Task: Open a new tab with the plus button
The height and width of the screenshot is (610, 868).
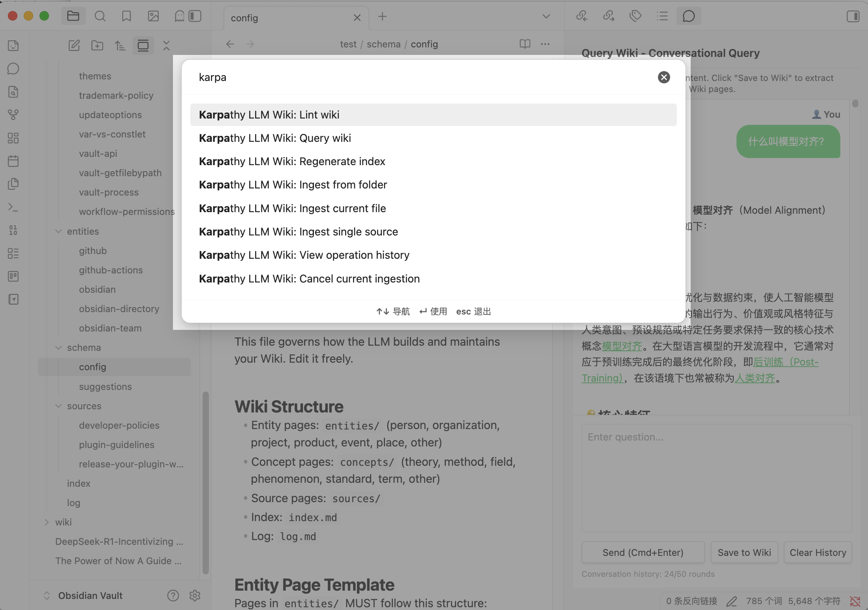Action: click(382, 17)
